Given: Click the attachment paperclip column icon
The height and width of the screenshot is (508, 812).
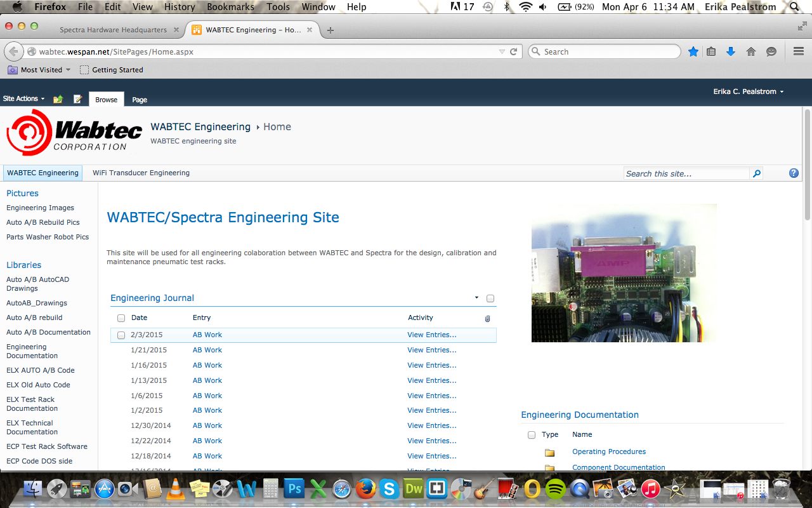Looking at the screenshot, I should click(x=487, y=318).
